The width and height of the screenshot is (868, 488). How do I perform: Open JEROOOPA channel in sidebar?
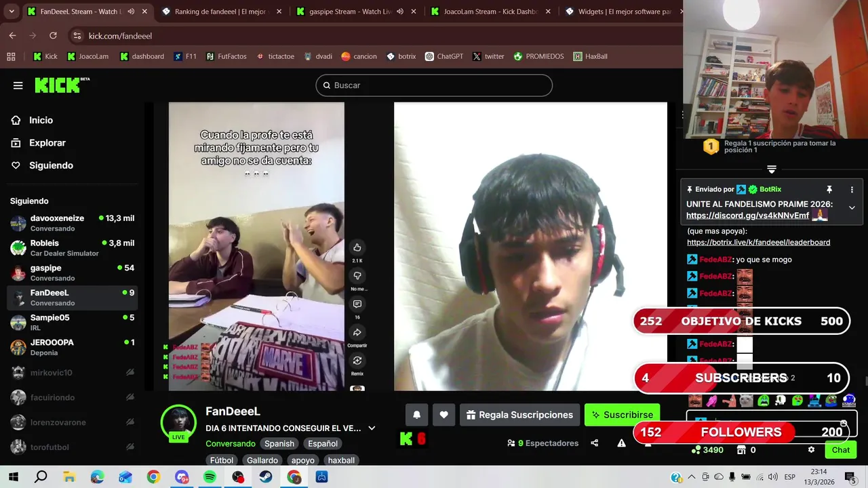pos(73,347)
